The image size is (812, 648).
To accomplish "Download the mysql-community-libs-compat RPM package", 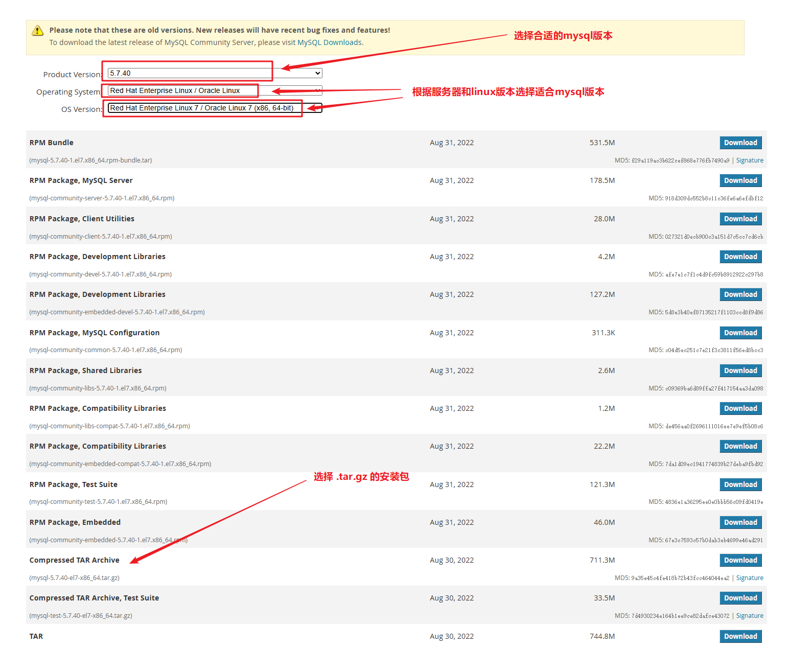I will click(740, 408).
